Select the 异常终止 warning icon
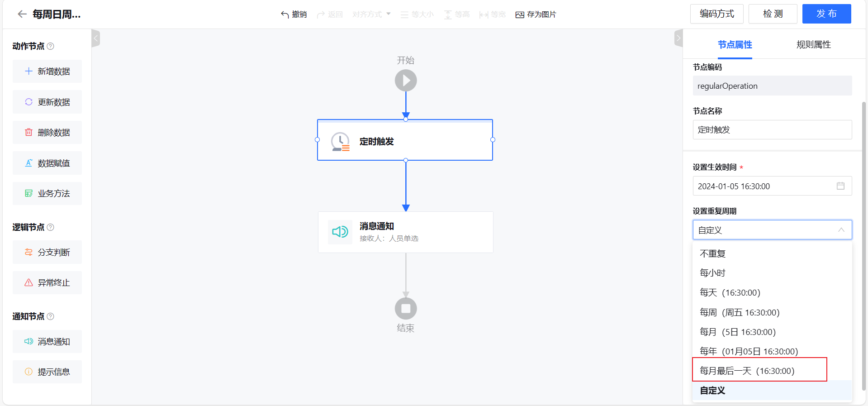The height and width of the screenshot is (406, 868). (28, 282)
